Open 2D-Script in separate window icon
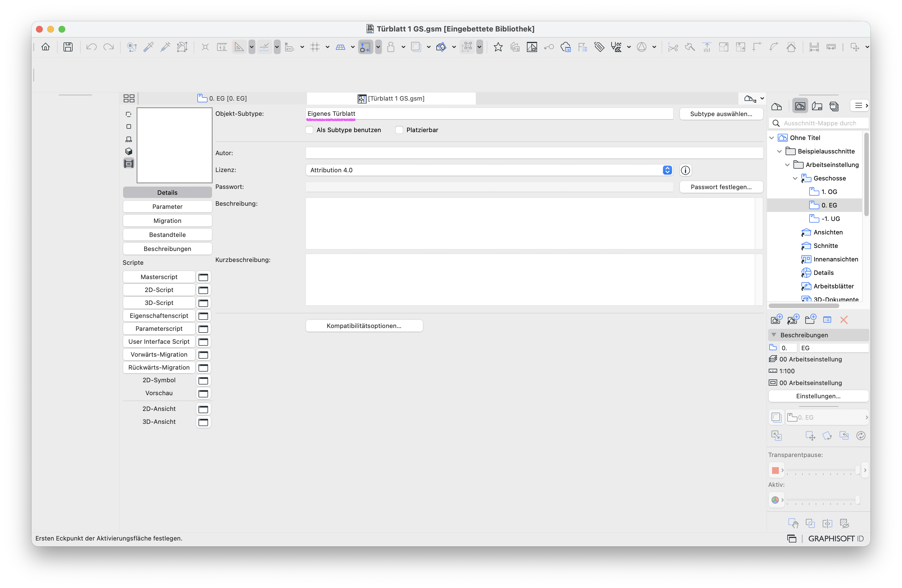902x588 pixels. [204, 290]
